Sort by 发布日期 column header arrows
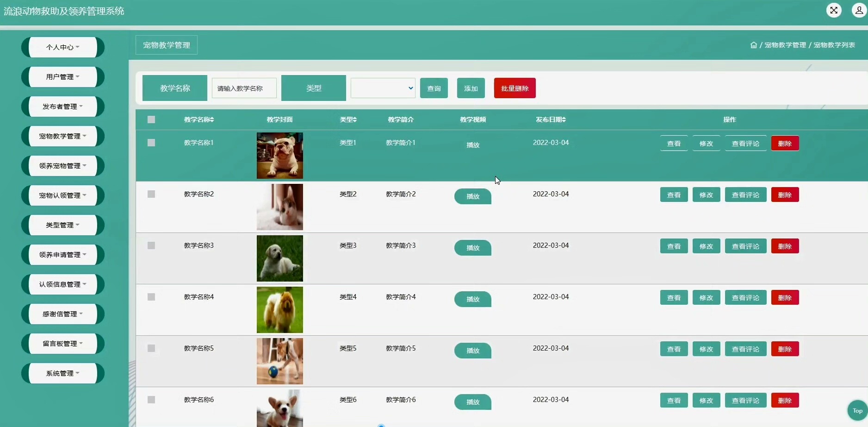Viewport: 868px width, 427px height. [564, 119]
